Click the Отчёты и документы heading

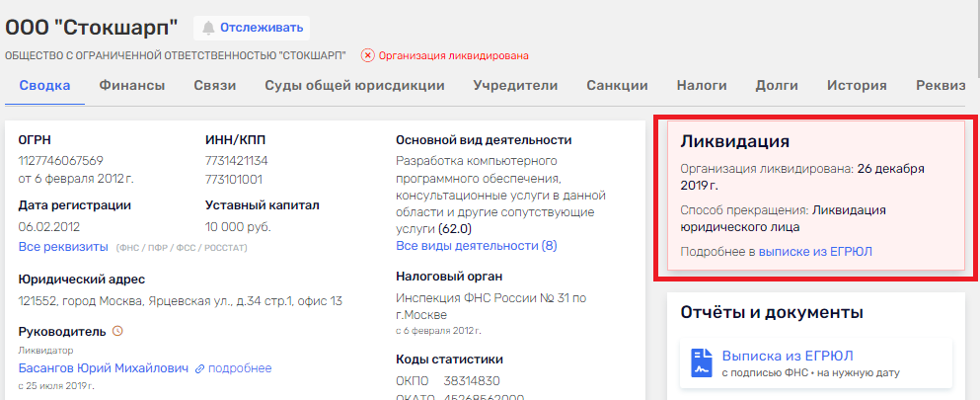point(772,312)
